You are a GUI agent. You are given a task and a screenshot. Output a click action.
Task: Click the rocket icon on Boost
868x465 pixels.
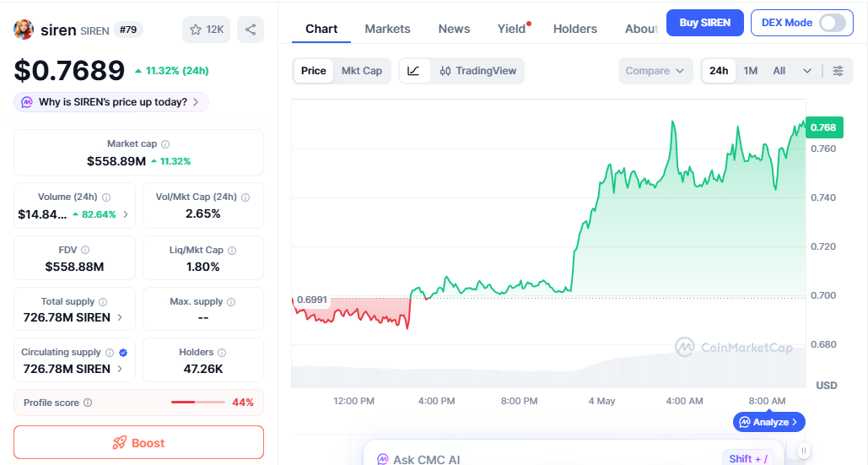[120, 443]
